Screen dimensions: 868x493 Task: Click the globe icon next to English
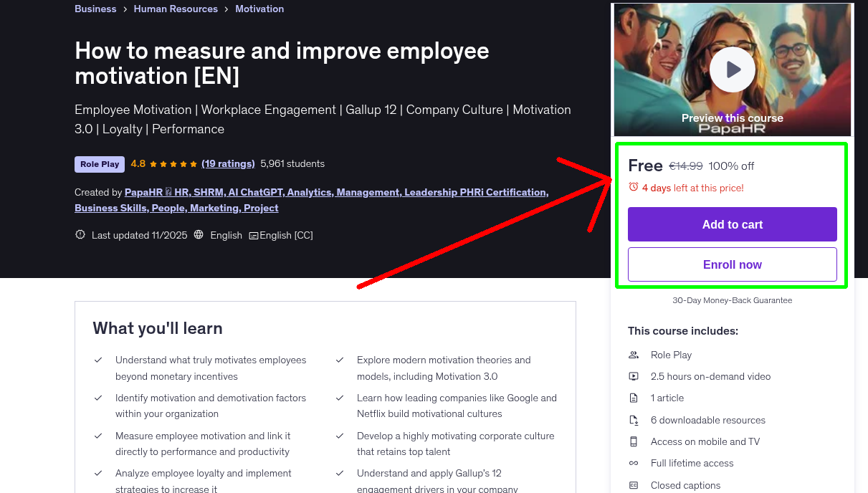[199, 234]
